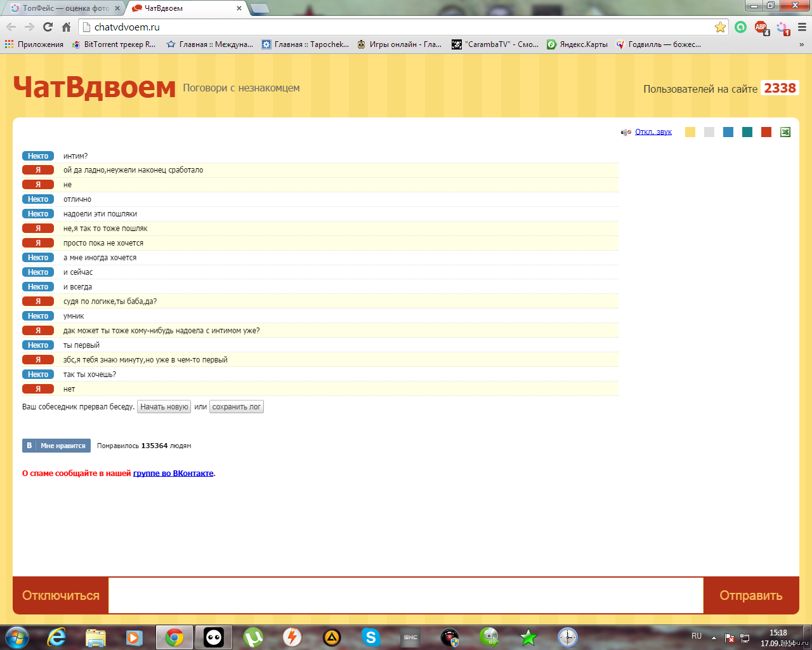Choose the red theme color swatch
The image size is (812, 650).
click(x=766, y=132)
